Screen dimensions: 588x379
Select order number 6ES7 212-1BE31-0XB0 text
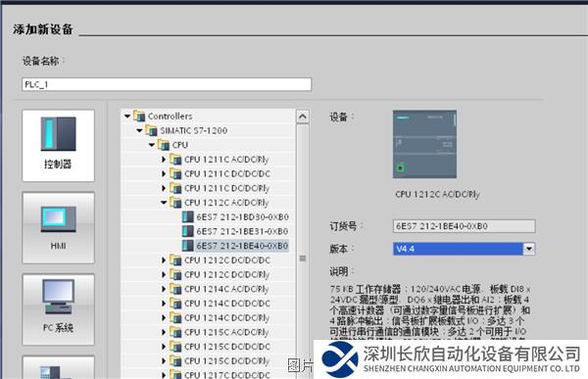242,231
